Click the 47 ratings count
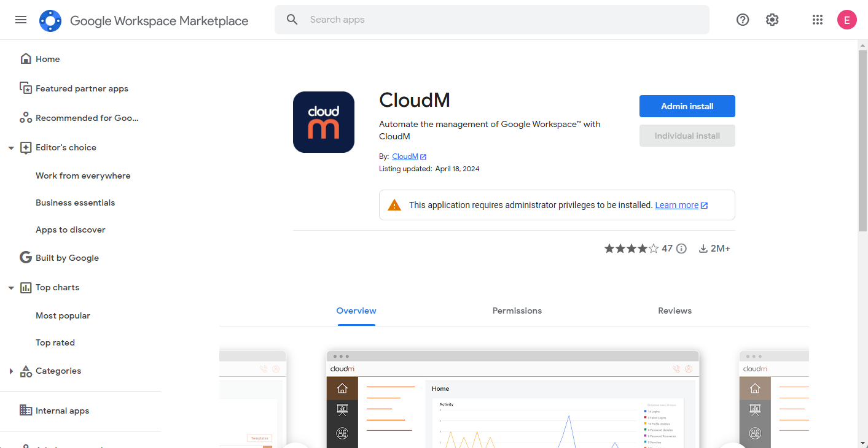Viewport: 868px width, 448px height. pos(667,249)
